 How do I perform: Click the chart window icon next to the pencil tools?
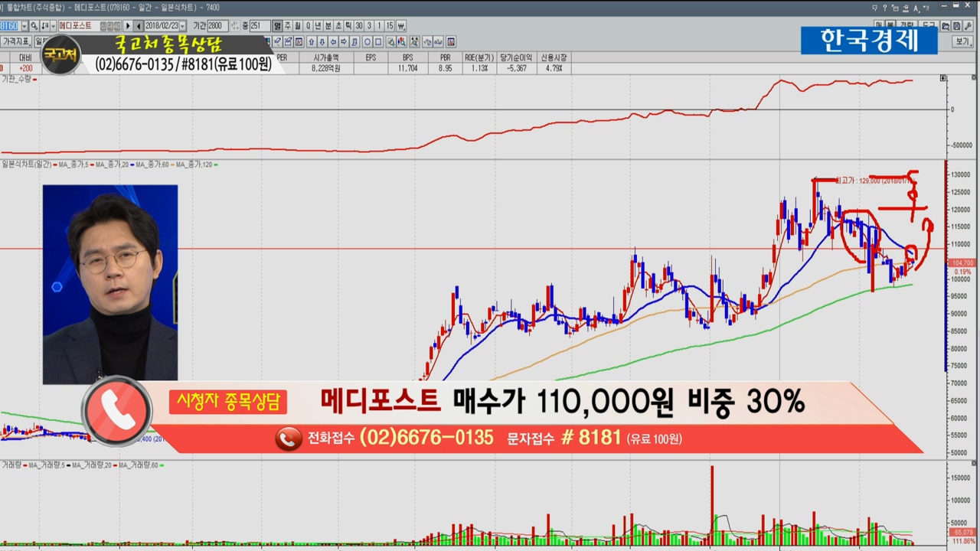point(299,42)
